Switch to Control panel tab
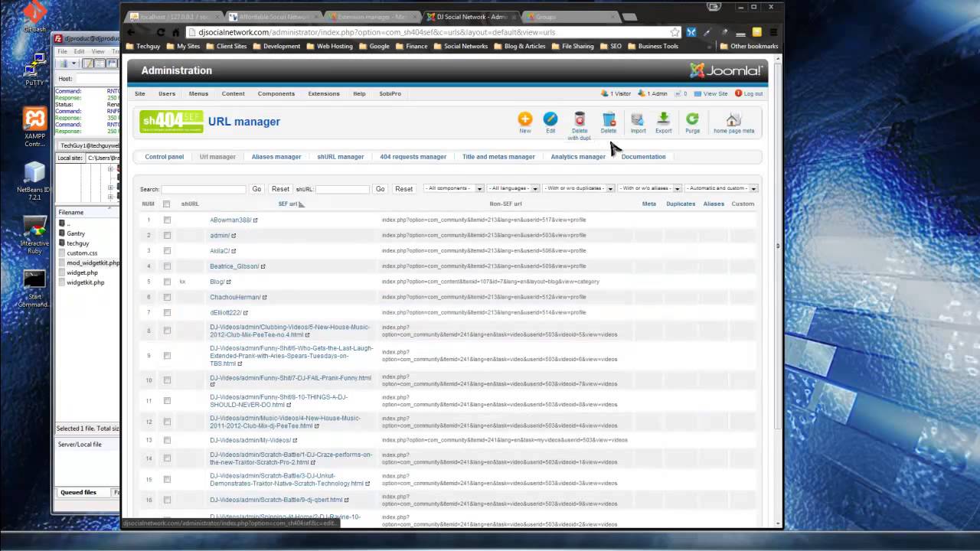This screenshot has height=551, width=980. [x=164, y=157]
